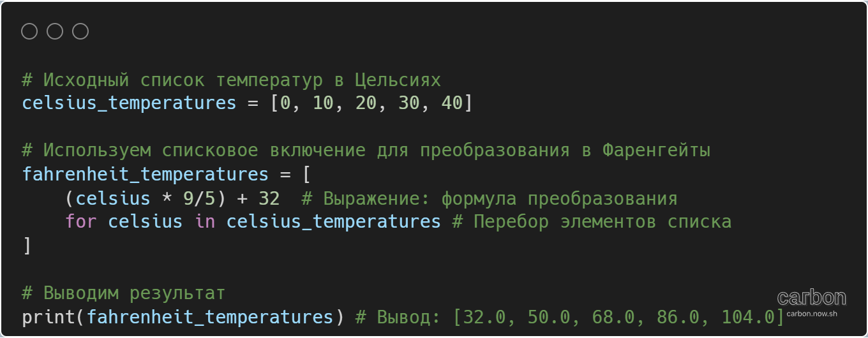The image size is (868, 338).
Task: Click the leftmost window circle button
Action: pos(29,31)
